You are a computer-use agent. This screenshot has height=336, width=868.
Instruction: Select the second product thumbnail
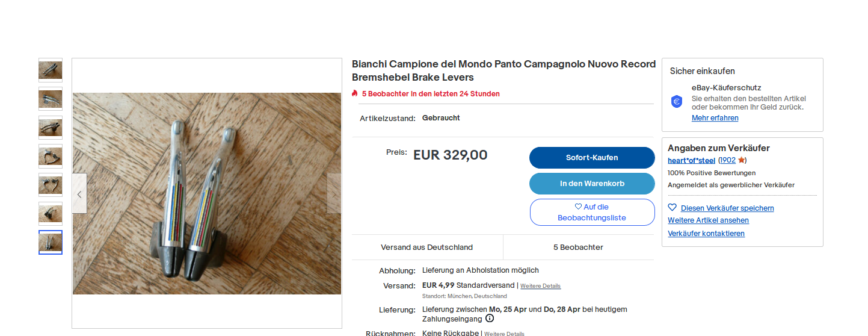51,99
